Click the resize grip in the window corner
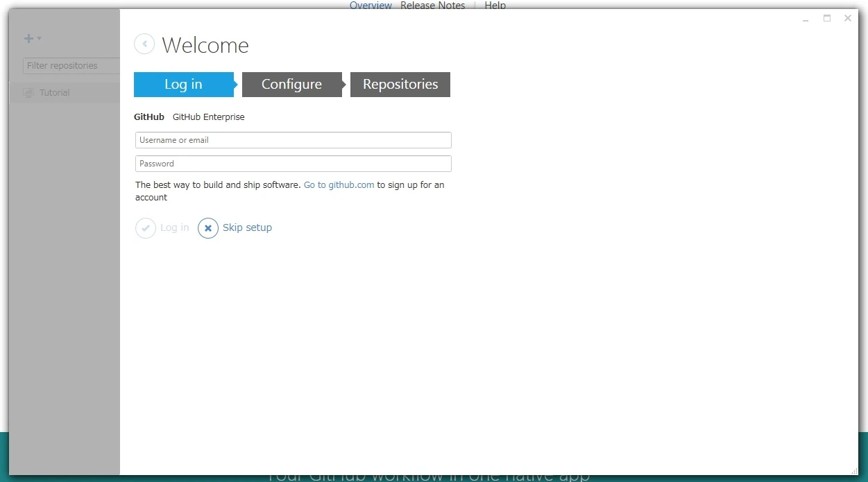Image resolution: width=868 pixels, height=482 pixels. click(854, 471)
